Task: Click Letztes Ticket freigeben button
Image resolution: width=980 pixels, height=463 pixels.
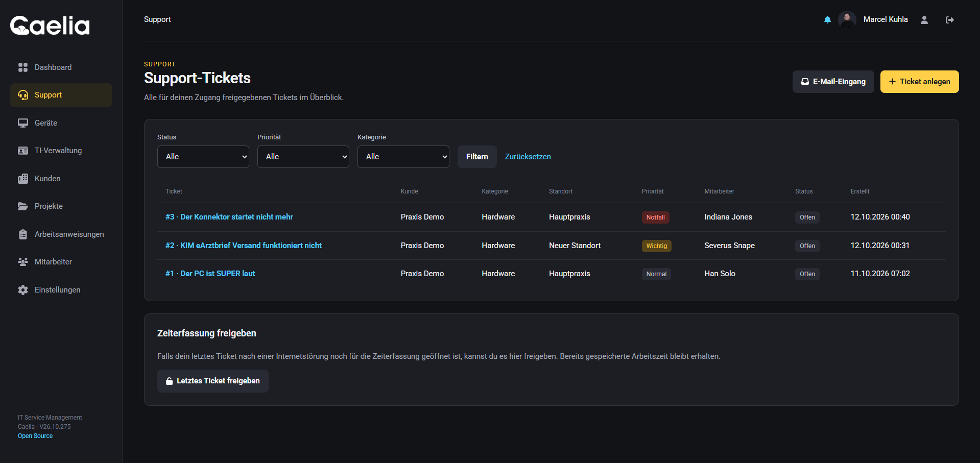Action: coord(213,381)
